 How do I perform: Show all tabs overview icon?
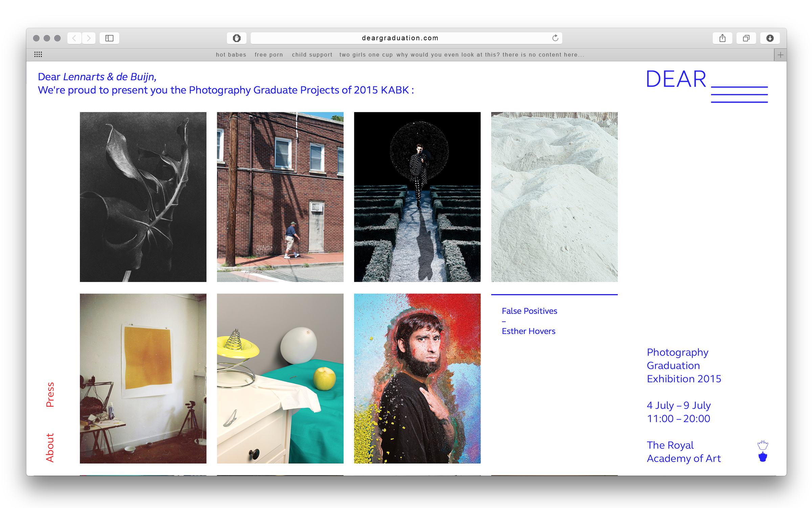point(746,38)
